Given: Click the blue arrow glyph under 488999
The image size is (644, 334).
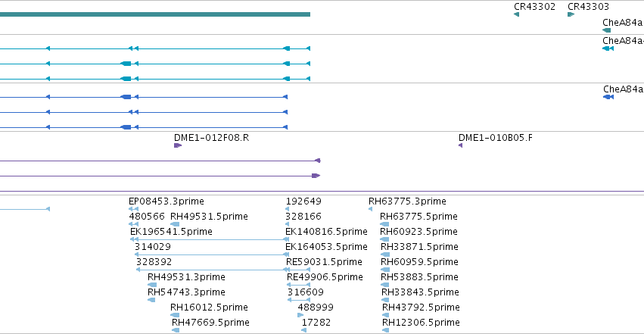Looking at the screenshot, I should pyautogui.click(x=300, y=315).
